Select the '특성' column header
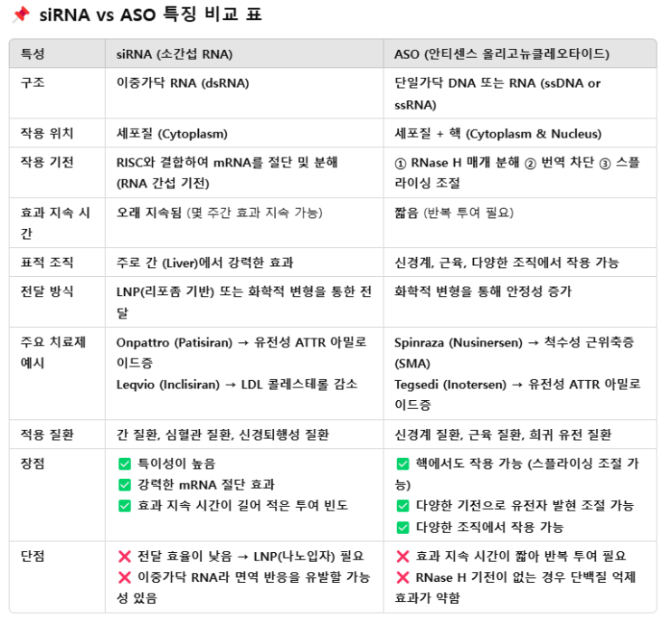Screen dimensions: 672x629 (33, 54)
